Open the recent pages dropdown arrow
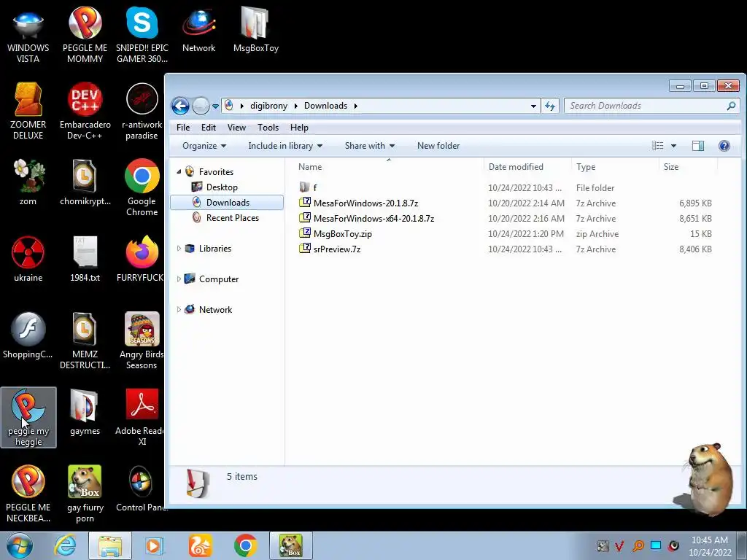The height and width of the screenshot is (560, 747). coord(215,106)
